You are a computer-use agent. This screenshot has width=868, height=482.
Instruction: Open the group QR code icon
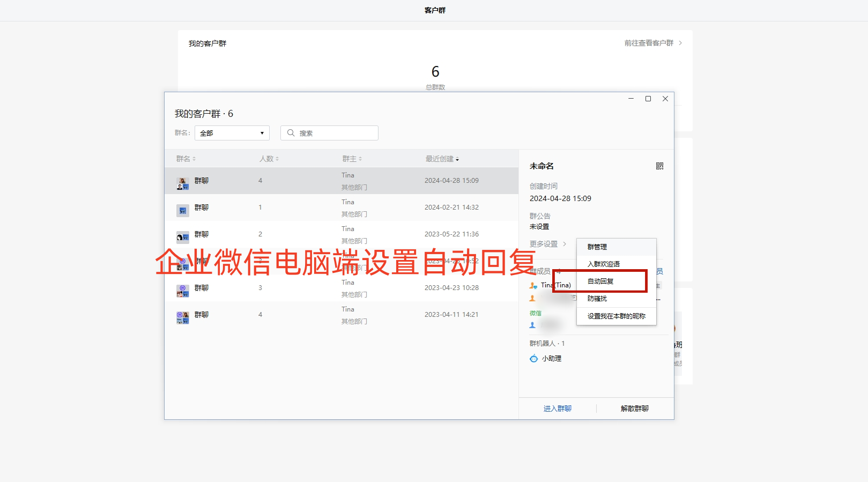(659, 166)
